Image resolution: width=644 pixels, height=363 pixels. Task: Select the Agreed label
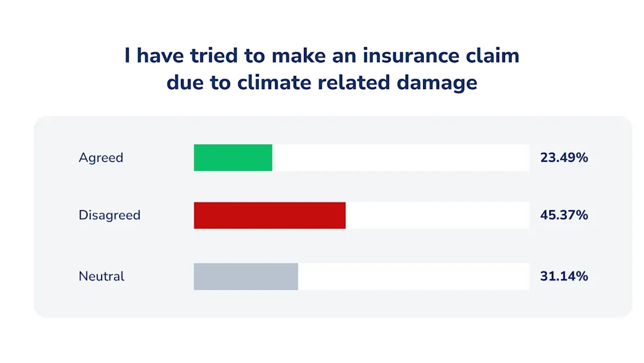[100, 157]
